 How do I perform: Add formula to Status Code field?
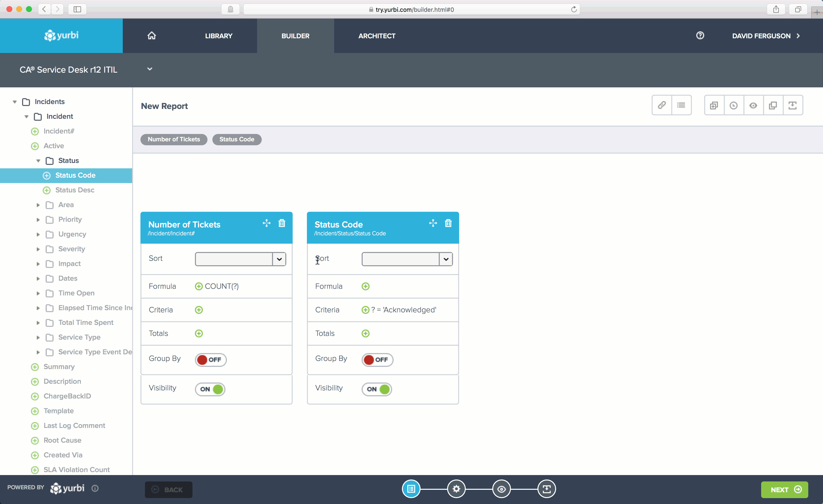365,286
